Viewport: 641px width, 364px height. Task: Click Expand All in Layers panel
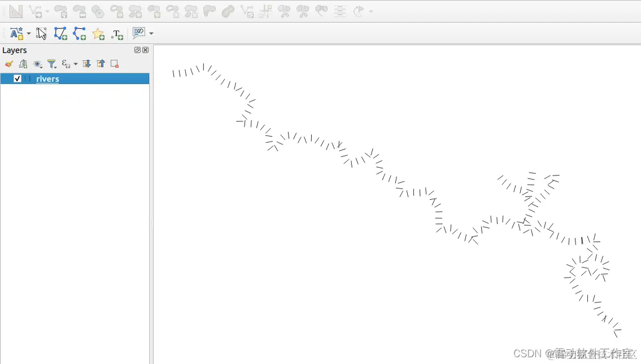coord(86,64)
